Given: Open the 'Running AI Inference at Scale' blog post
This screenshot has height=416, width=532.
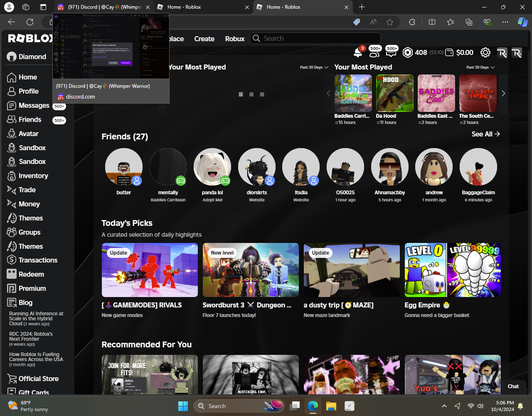Looking at the screenshot, I should pos(37,319).
